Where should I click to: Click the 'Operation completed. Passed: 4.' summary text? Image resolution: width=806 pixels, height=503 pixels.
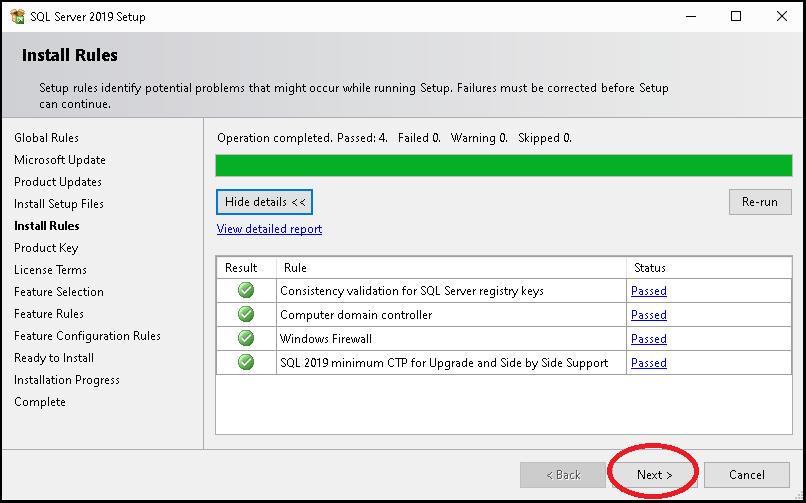point(302,138)
